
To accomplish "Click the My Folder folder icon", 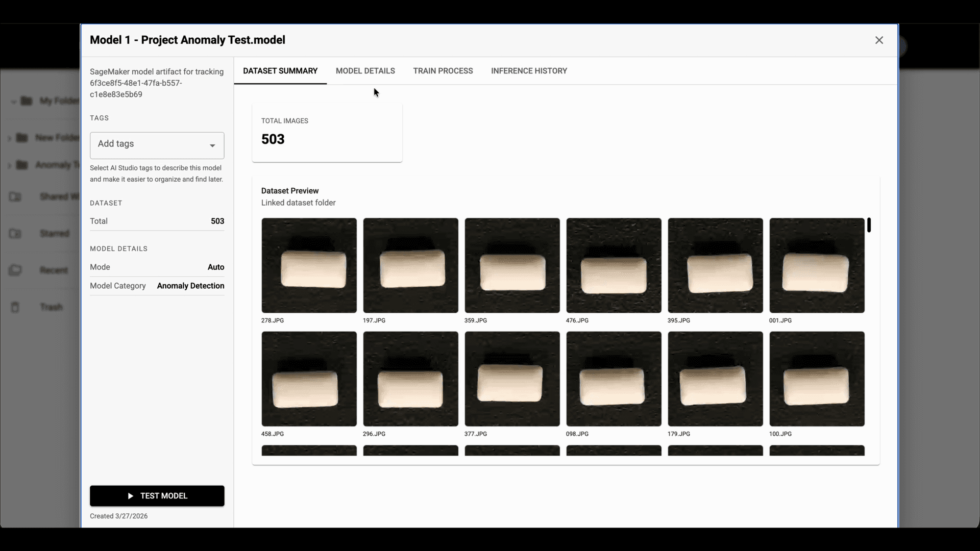I will (x=27, y=101).
